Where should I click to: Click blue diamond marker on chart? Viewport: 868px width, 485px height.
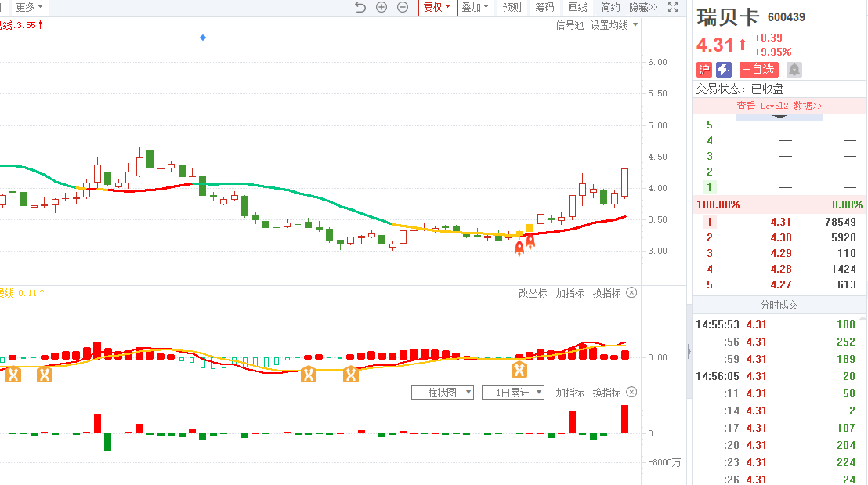click(203, 37)
